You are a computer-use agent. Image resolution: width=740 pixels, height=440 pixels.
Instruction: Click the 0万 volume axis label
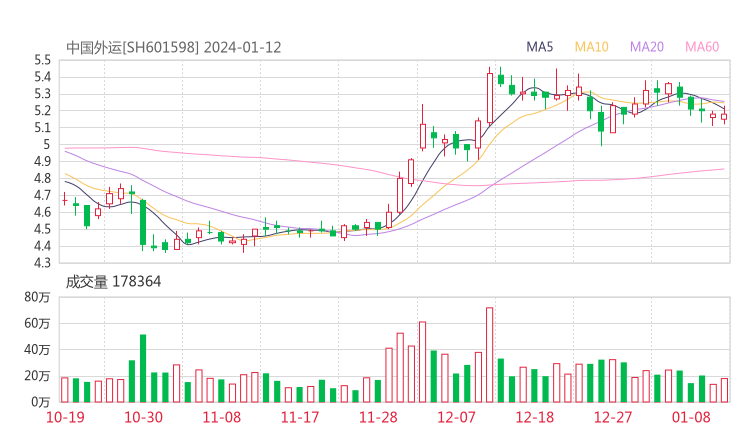(x=41, y=402)
